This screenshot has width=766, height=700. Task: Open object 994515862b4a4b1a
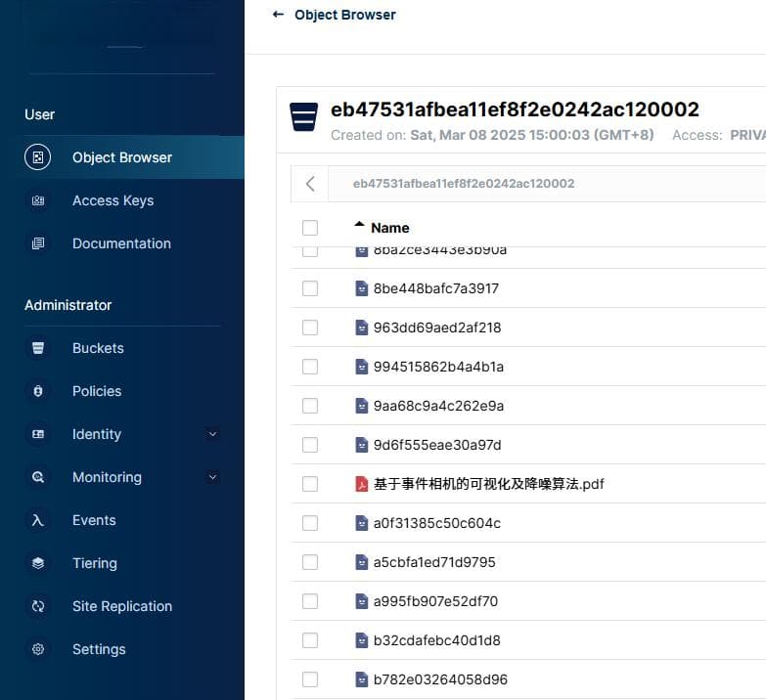(x=438, y=367)
